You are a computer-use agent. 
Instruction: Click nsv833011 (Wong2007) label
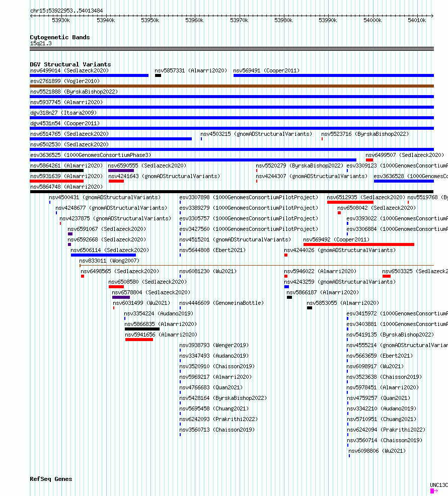click(x=109, y=261)
